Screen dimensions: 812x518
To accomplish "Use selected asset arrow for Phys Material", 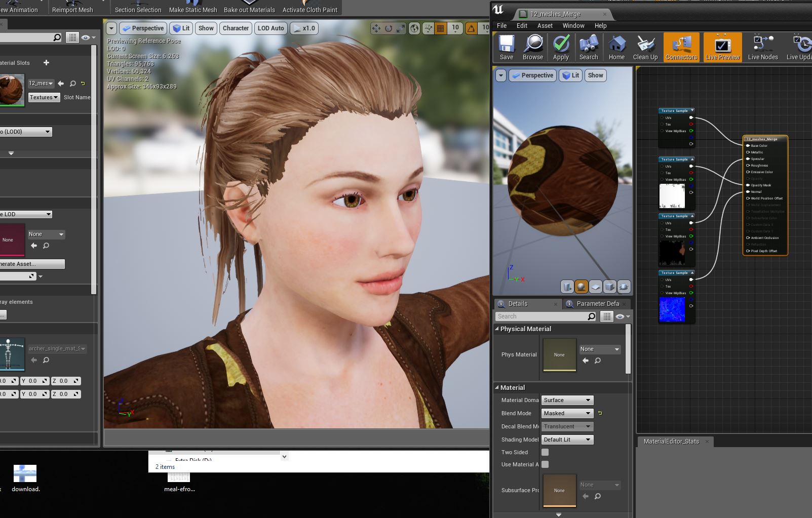I will click(586, 361).
